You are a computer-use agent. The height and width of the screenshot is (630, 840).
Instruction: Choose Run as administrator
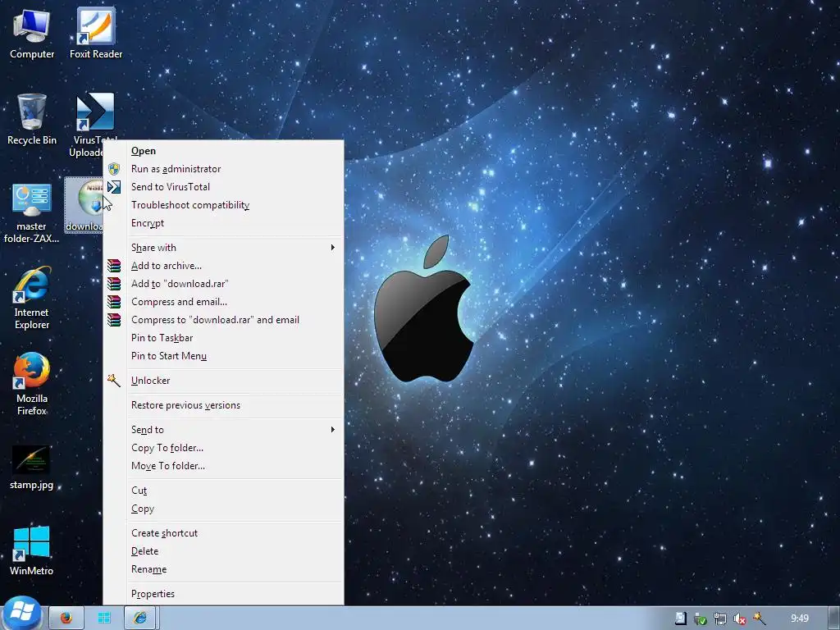click(223, 169)
